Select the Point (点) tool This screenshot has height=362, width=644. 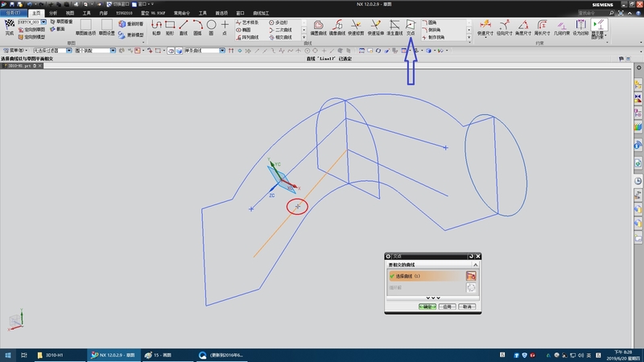click(225, 27)
